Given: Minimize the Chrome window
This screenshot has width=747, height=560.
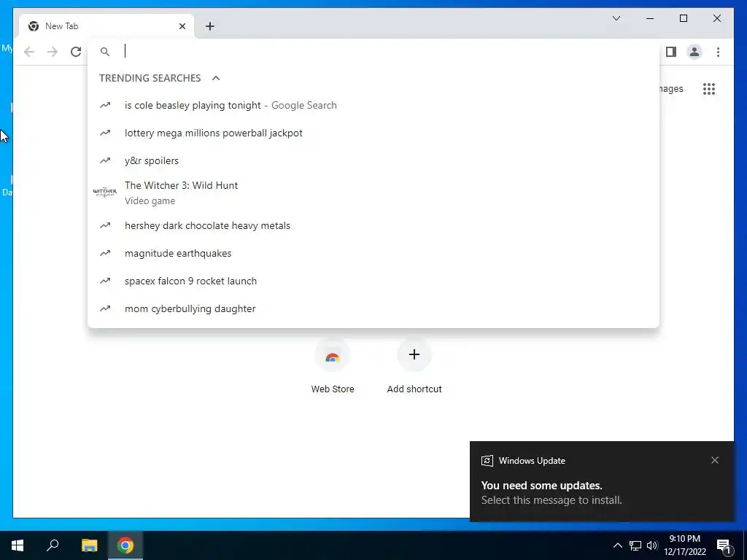Looking at the screenshot, I should coord(650,18).
